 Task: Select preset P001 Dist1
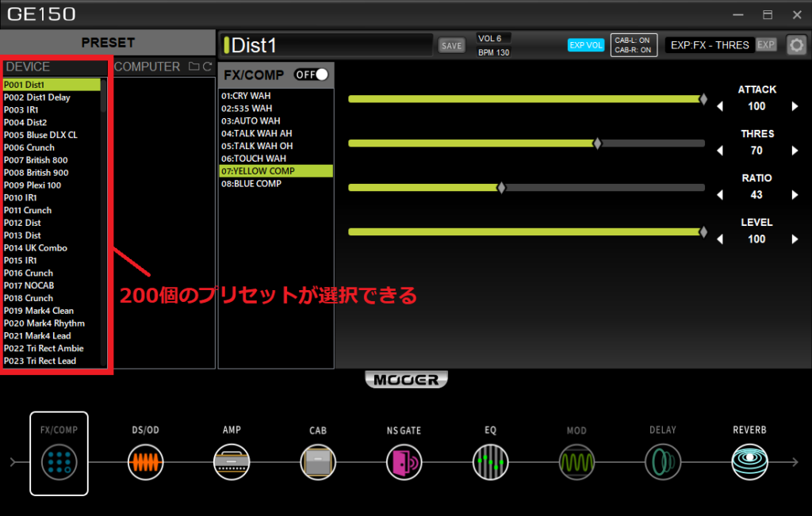(52, 84)
